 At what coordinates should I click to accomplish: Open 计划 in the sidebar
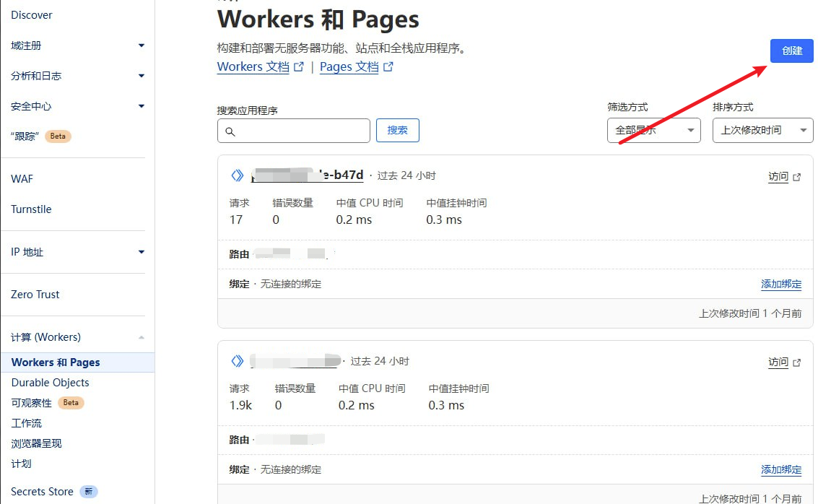(22, 464)
